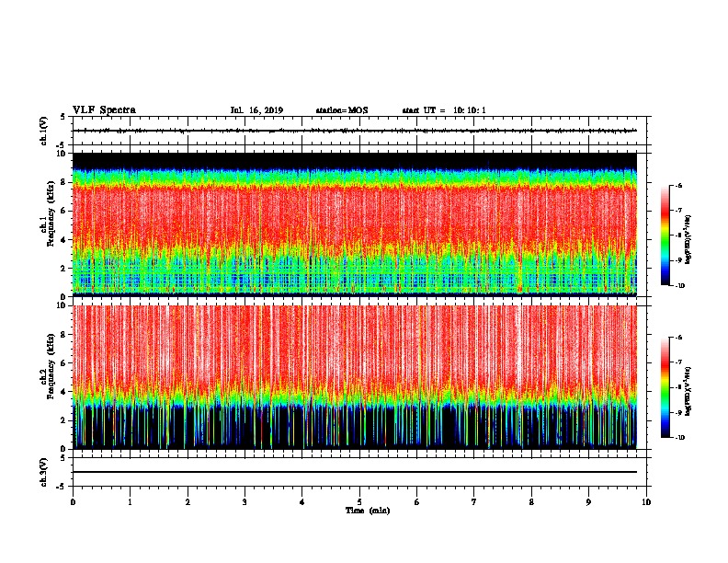Image resolution: width=728 pixels, height=563 pixels.
Task: Click the ch.1 spectrogram "2" kHz tick label
Action: point(64,269)
